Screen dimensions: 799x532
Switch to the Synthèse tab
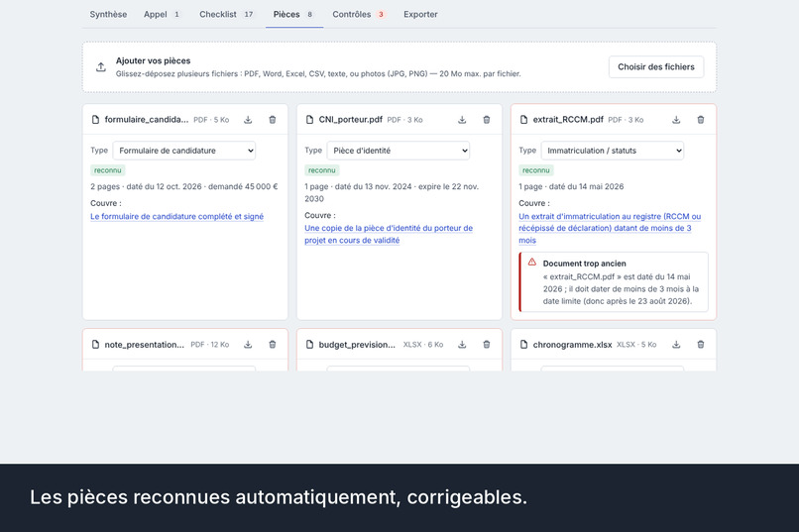[x=108, y=14]
